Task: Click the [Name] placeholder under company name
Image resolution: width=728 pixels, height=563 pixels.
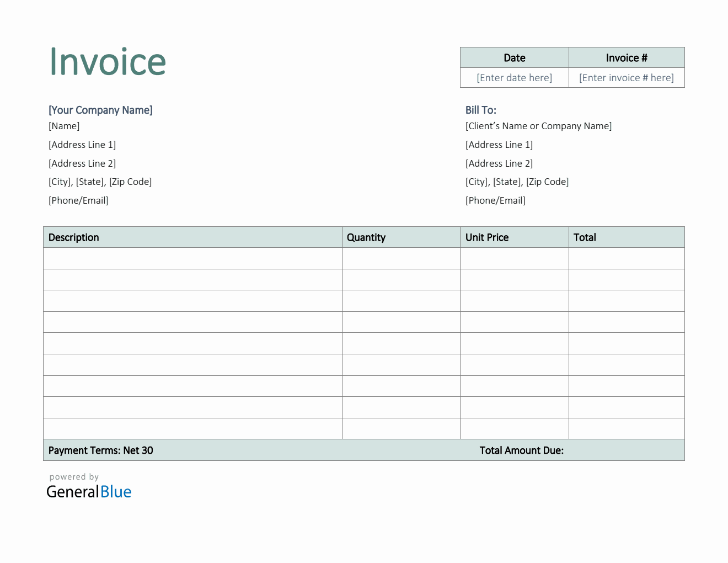Action: click(64, 126)
